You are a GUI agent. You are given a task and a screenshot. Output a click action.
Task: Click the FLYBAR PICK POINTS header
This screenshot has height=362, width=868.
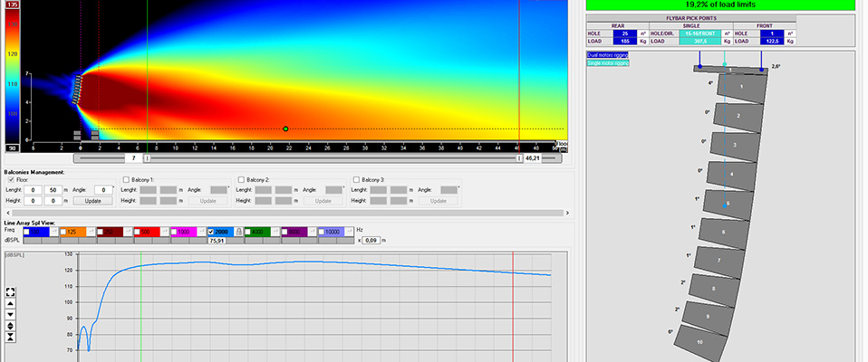coord(691,18)
